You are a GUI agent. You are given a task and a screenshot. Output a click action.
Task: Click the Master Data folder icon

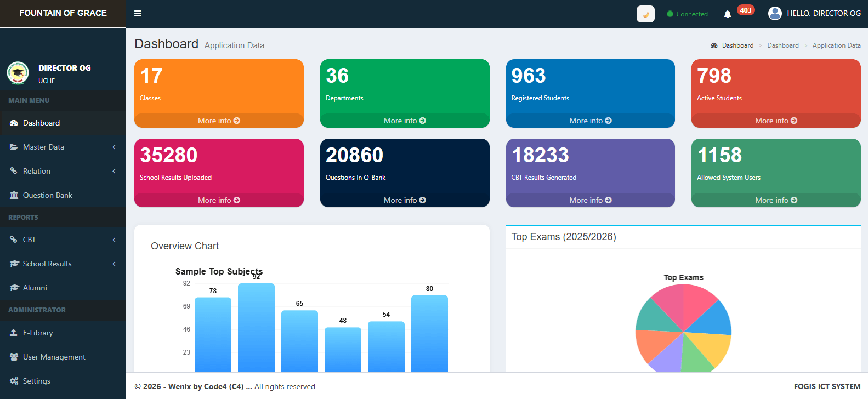(14, 147)
